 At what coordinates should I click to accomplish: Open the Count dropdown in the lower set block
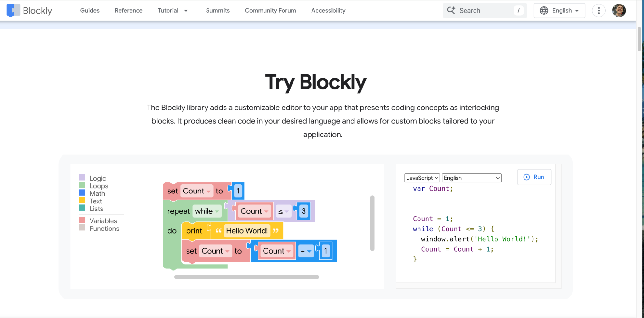(215, 251)
